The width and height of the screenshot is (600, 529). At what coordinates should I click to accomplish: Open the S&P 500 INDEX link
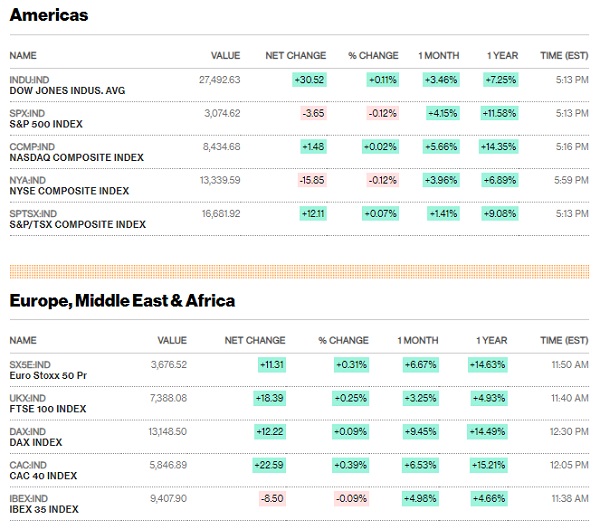click(46, 124)
